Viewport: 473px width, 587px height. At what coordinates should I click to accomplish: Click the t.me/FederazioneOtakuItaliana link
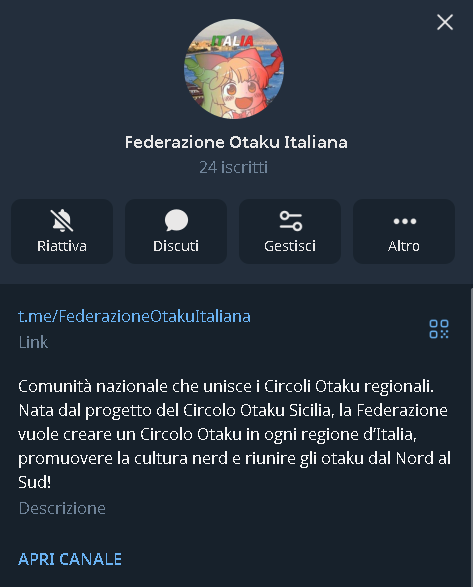(x=134, y=316)
